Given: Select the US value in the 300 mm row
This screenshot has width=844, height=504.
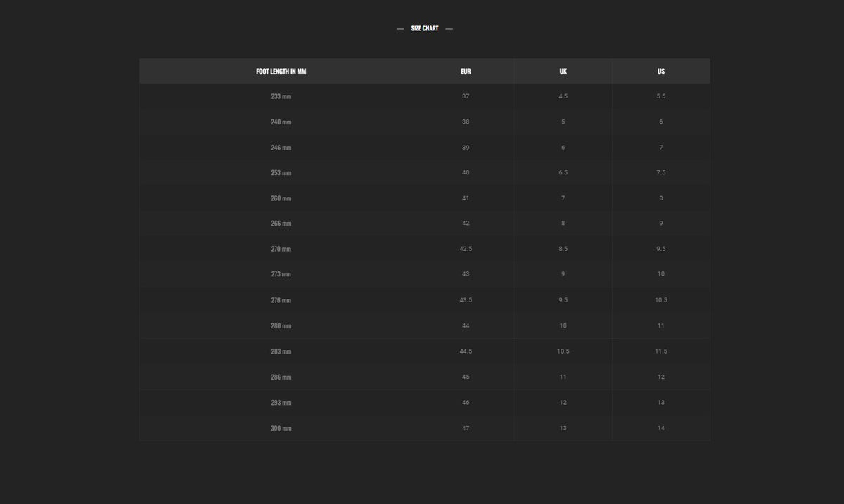Looking at the screenshot, I should 661,427.
